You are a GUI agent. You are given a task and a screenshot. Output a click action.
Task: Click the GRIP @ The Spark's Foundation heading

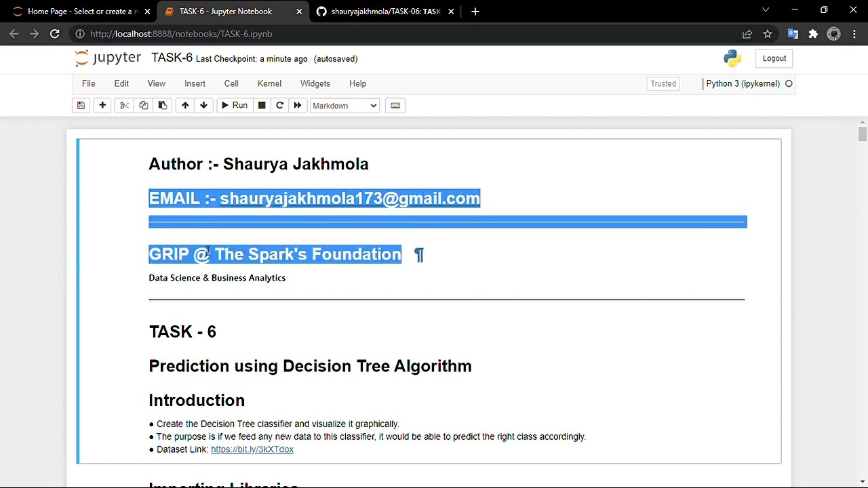click(x=275, y=255)
